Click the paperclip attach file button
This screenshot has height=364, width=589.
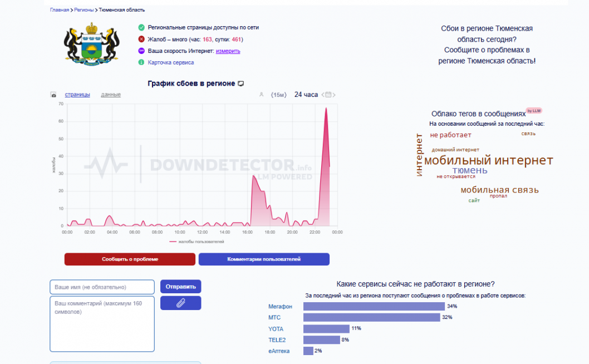180,303
